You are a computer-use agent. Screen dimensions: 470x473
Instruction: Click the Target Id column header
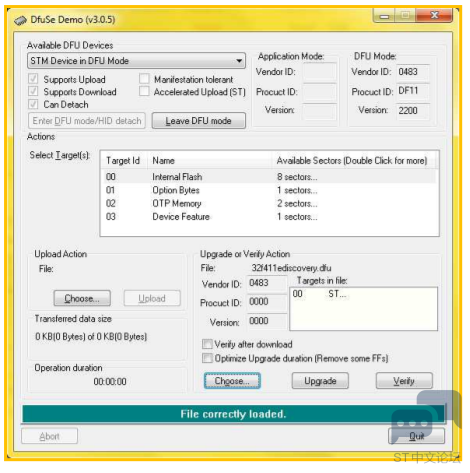[123, 161]
